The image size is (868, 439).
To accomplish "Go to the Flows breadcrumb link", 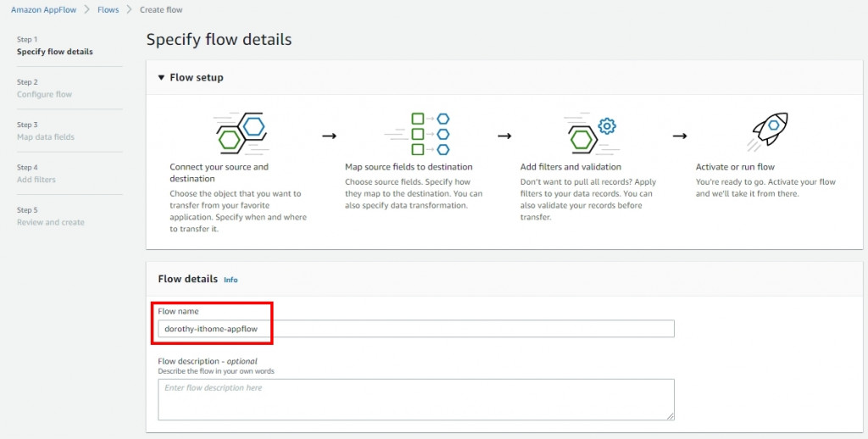I will tap(108, 10).
